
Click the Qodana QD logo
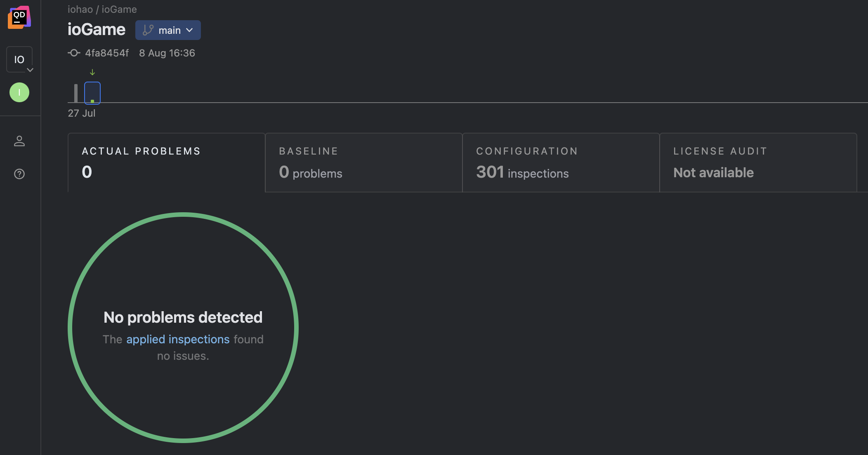click(19, 17)
